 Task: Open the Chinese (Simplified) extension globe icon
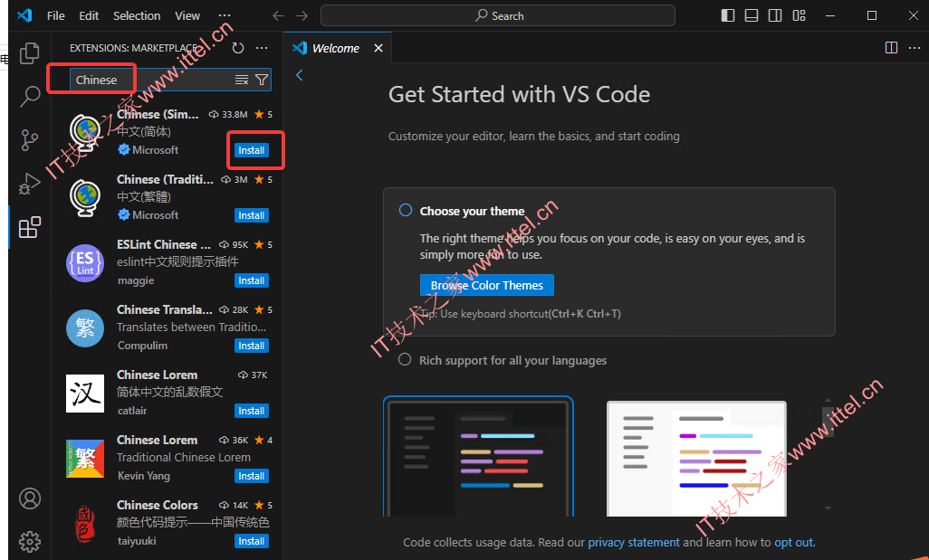click(85, 133)
